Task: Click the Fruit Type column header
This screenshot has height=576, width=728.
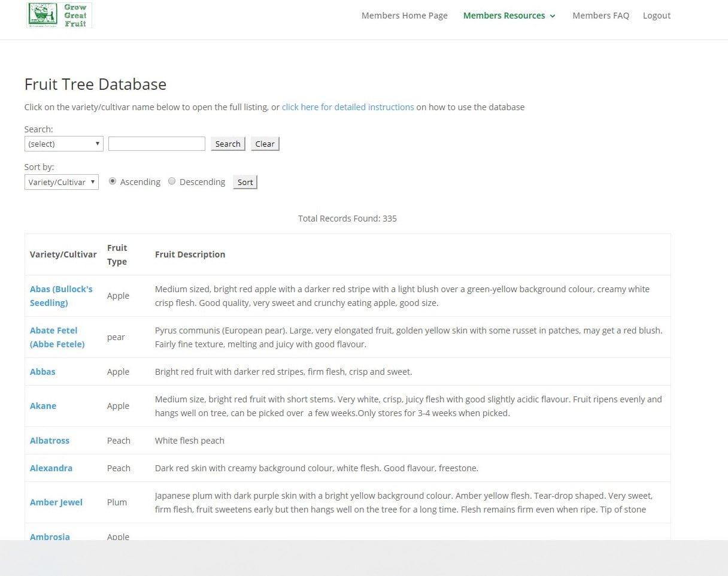Action: tap(117, 254)
